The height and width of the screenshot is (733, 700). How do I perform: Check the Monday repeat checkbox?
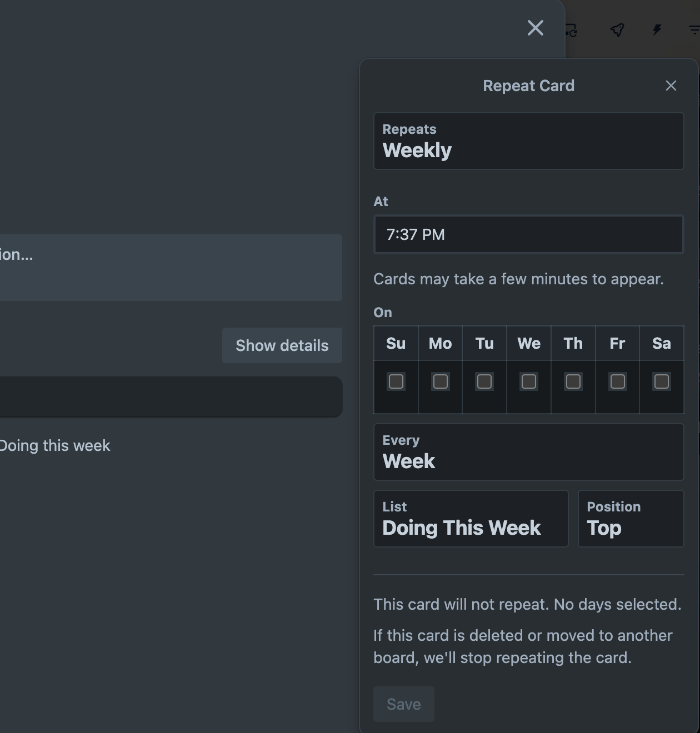(x=441, y=381)
